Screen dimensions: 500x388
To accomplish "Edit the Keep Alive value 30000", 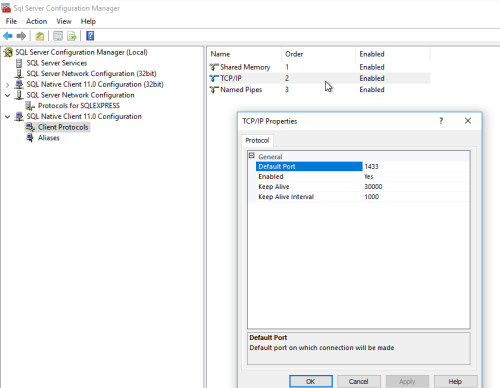I will click(416, 187).
